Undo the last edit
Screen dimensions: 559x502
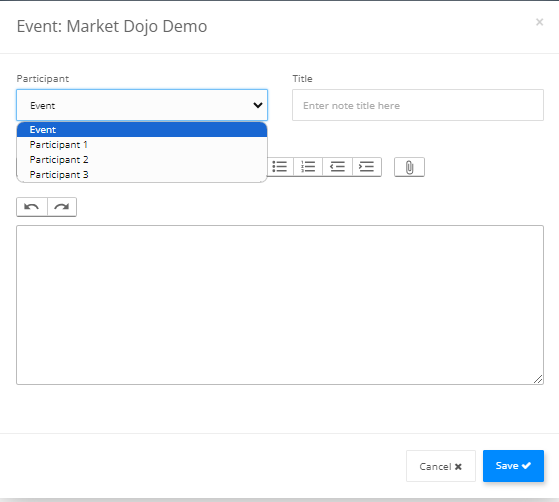click(x=32, y=207)
